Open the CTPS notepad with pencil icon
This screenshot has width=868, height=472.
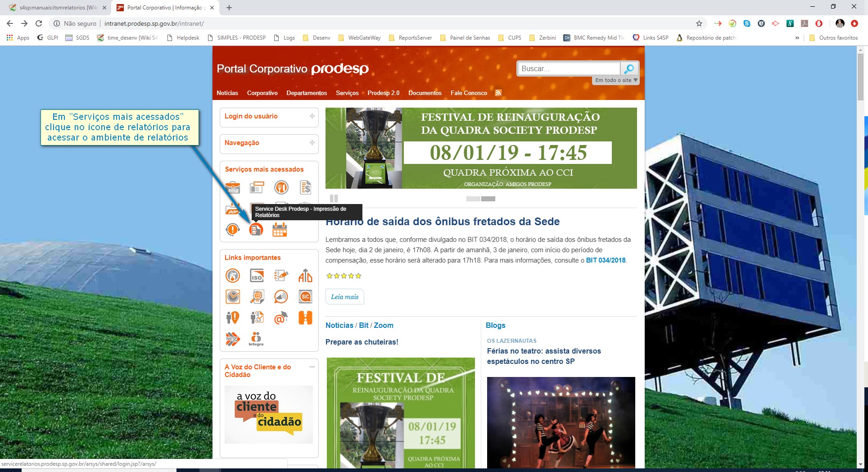pos(281,276)
